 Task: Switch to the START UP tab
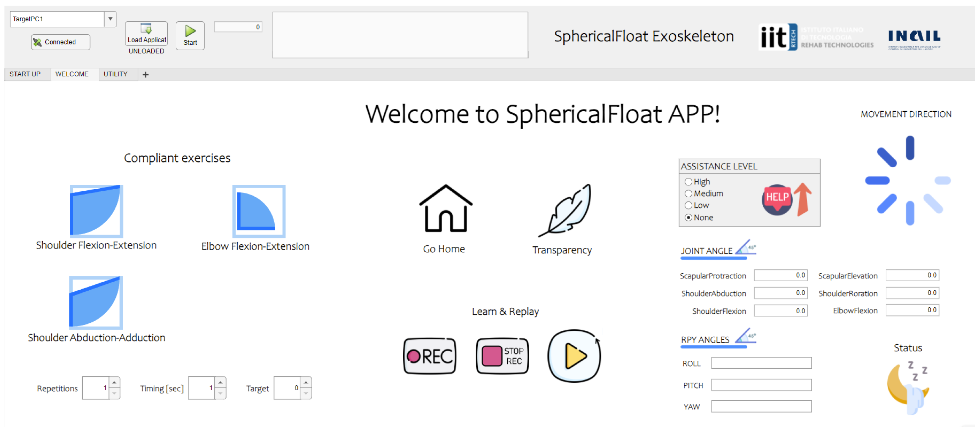pos(25,74)
